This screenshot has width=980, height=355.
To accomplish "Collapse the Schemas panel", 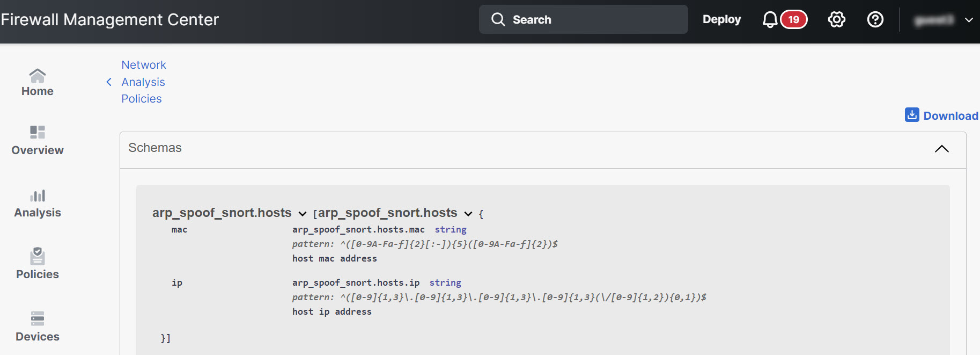I will tap(941, 149).
